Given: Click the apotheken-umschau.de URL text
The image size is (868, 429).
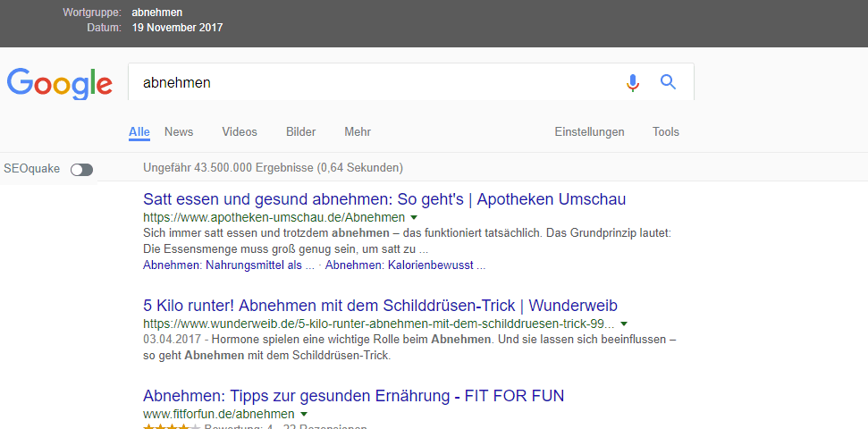Looking at the screenshot, I should (274, 217).
